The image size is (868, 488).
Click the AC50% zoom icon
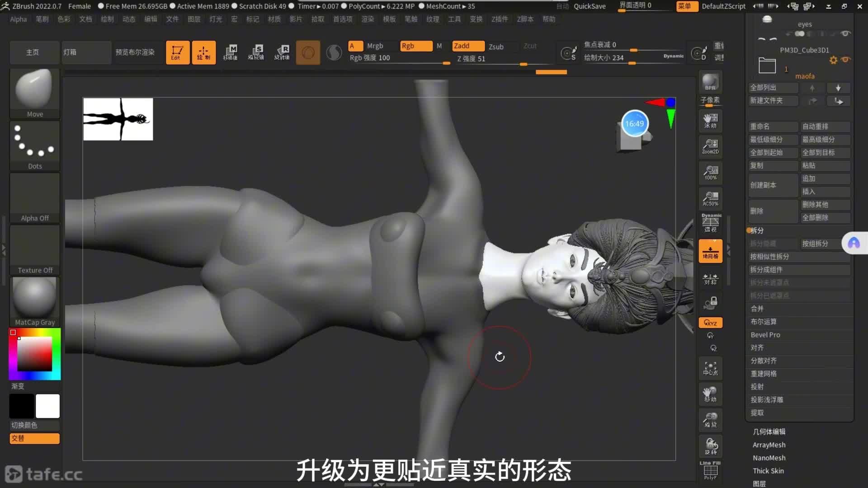click(710, 198)
